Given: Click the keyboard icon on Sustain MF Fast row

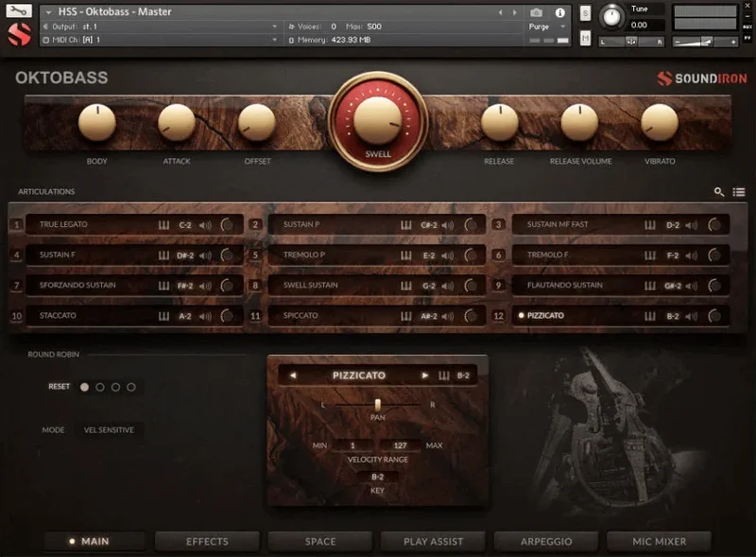Looking at the screenshot, I should [x=650, y=225].
